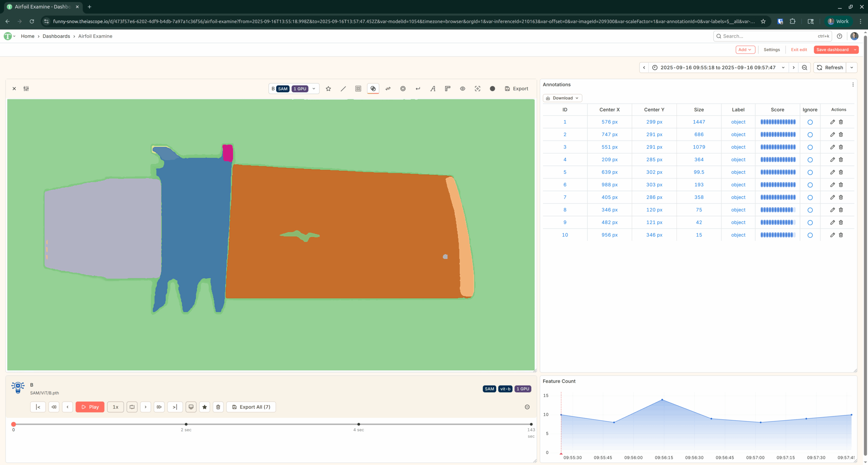Edit annotation 8 using pencil icon
Image resolution: width=868 pixels, height=465 pixels.
tap(832, 210)
